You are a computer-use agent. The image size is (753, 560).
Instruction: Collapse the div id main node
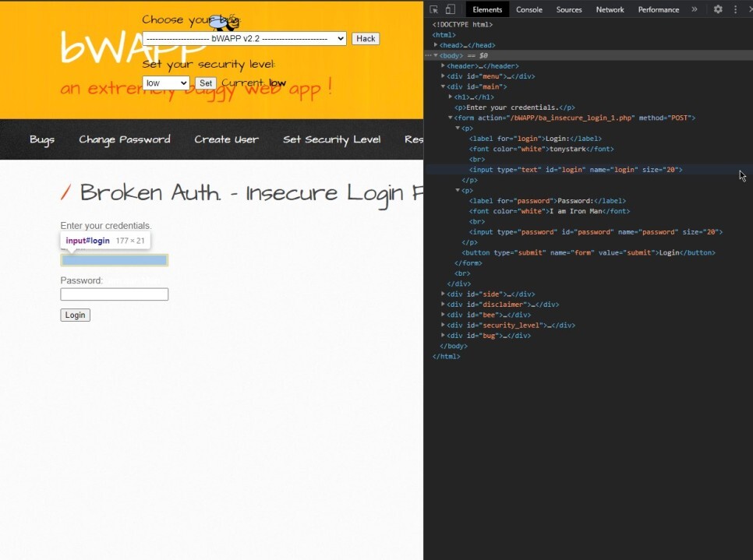(443, 87)
